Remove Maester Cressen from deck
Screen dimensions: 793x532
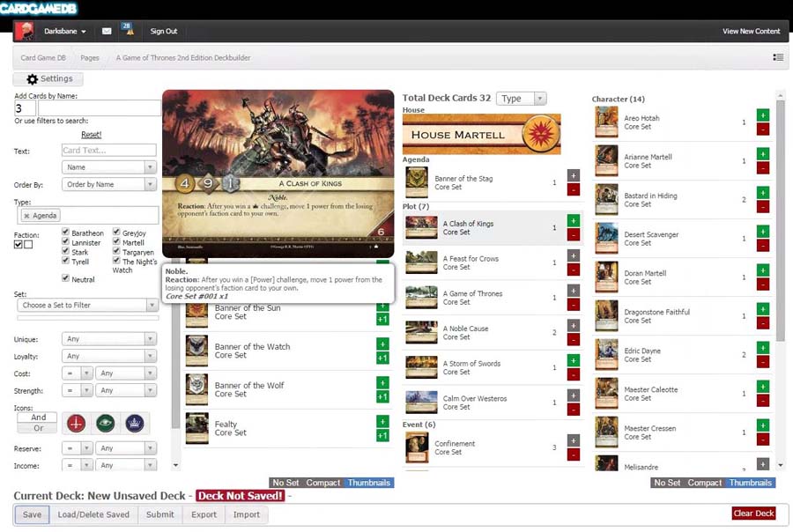pos(763,439)
